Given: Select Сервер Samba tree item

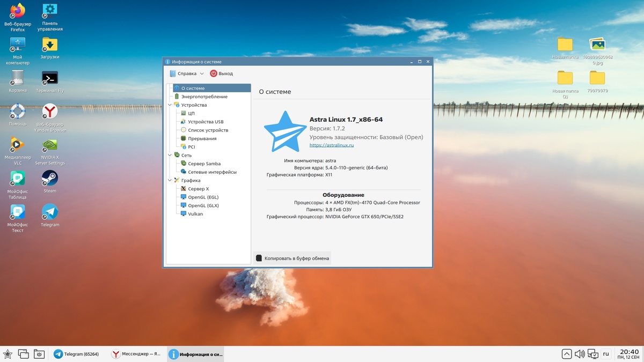Looking at the screenshot, I should pyautogui.click(x=201, y=164).
